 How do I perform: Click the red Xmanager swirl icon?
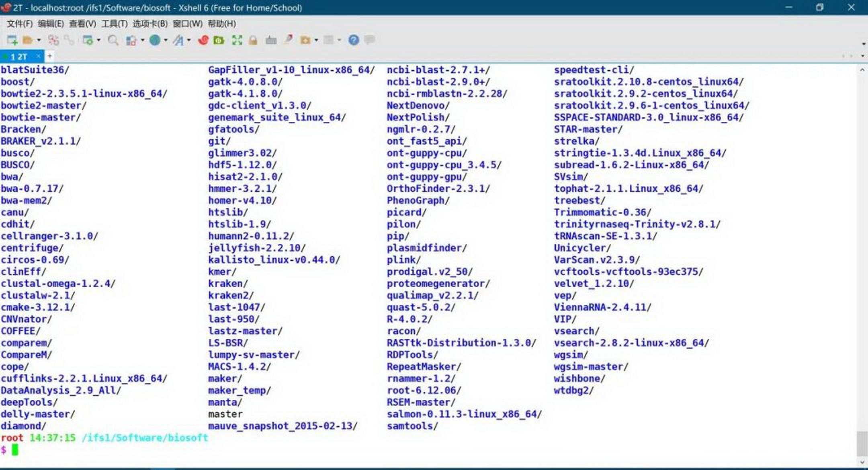(204, 40)
